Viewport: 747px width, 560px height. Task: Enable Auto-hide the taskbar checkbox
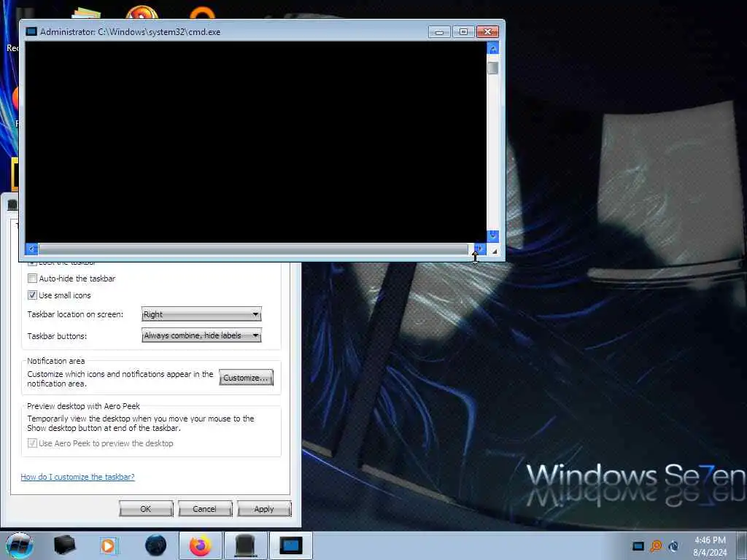pos(32,279)
